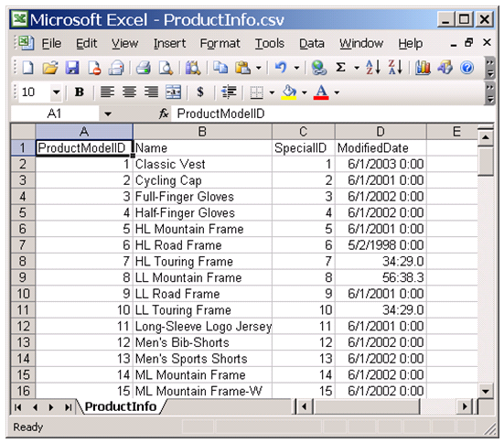
Task: Click the Research binoculars icon
Action: click(193, 68)
